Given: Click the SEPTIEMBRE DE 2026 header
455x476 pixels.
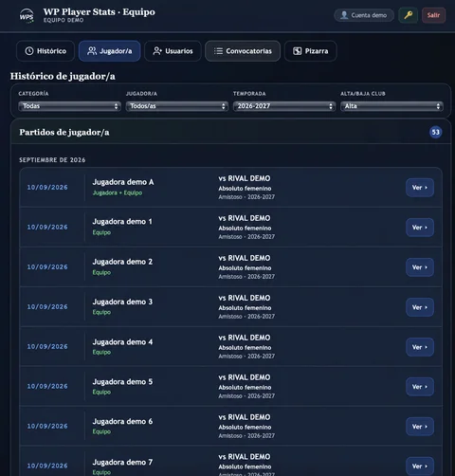Looking at the screenshot, I should 52,160.
